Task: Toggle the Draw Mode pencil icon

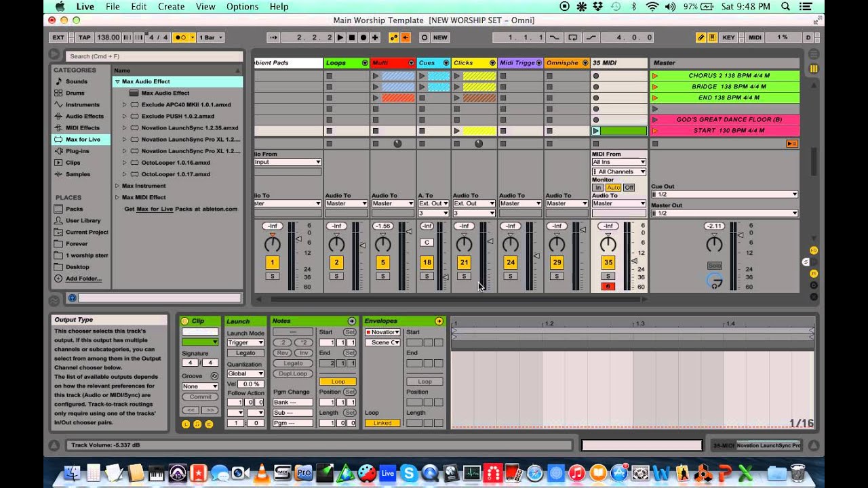Action: pos(701,37)
